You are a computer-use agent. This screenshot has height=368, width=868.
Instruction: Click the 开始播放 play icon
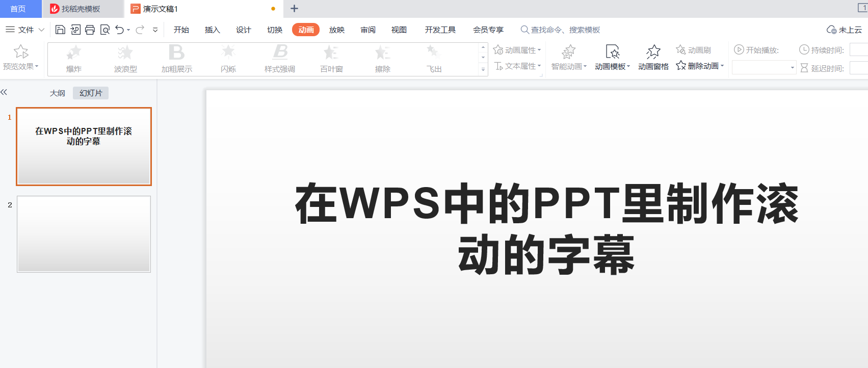[x=739, y=49]
